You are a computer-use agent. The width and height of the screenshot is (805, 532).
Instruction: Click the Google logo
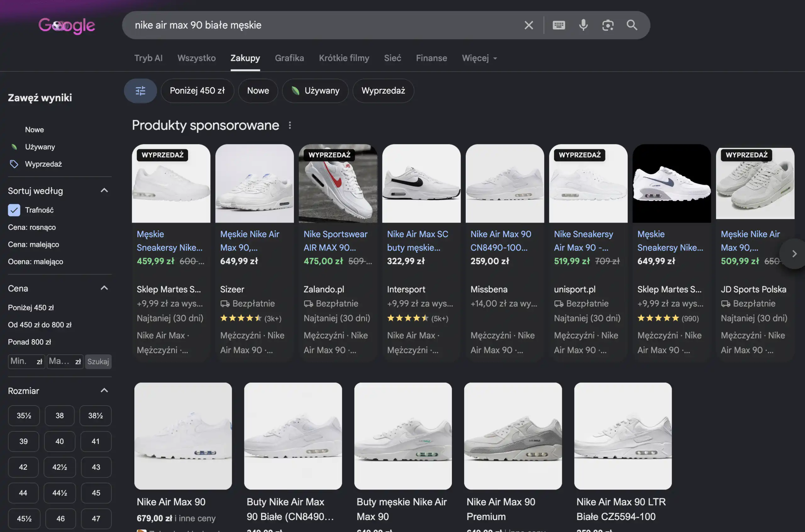tap(67, 25)
